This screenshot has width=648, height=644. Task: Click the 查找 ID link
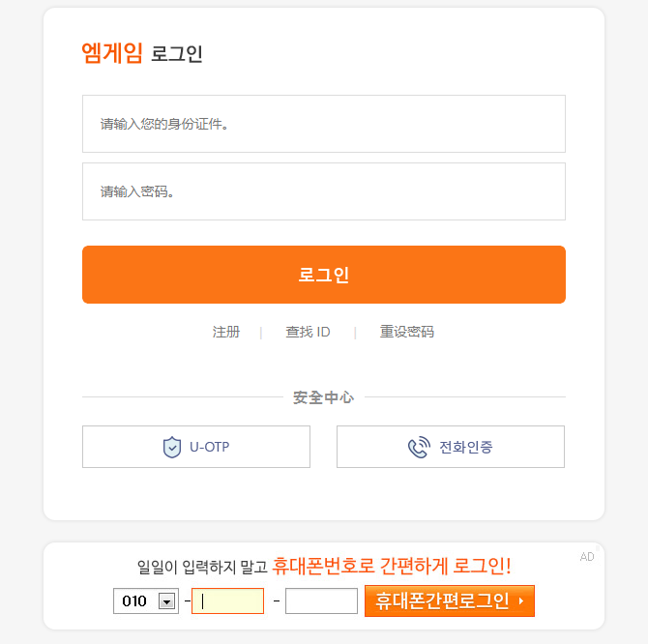click(308, 332)
